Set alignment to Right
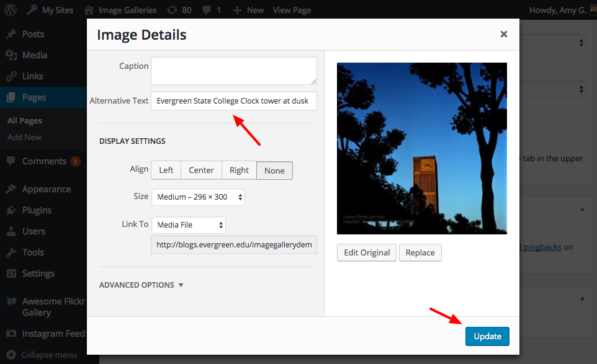The image size is (597, 364). click(239, 171)
